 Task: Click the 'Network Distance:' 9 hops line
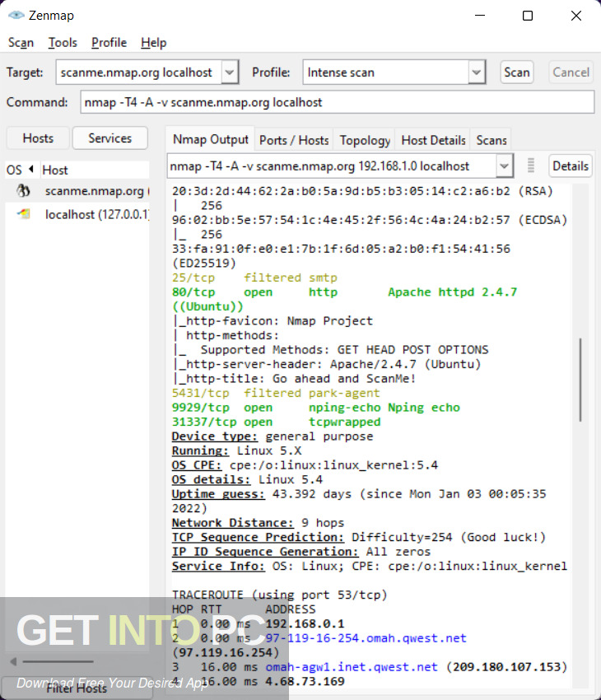click(258, 523)
